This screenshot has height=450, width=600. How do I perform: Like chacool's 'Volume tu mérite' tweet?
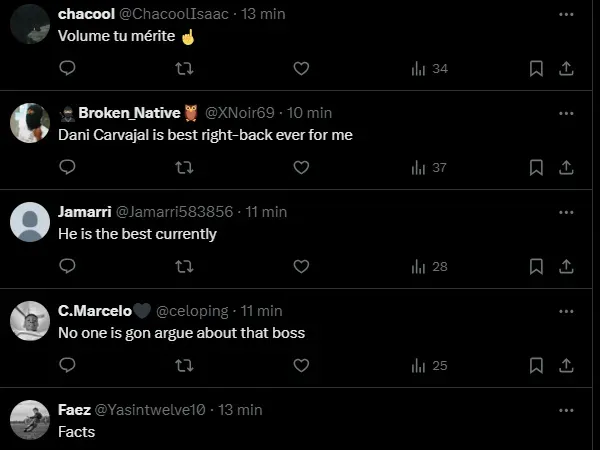301,68
